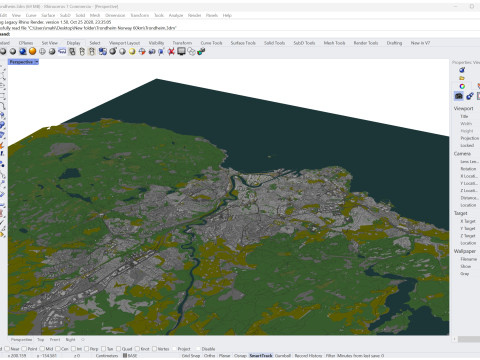Click the red and white sphere icon
This screenshot has width=480, height=360.
click(142, 51)
